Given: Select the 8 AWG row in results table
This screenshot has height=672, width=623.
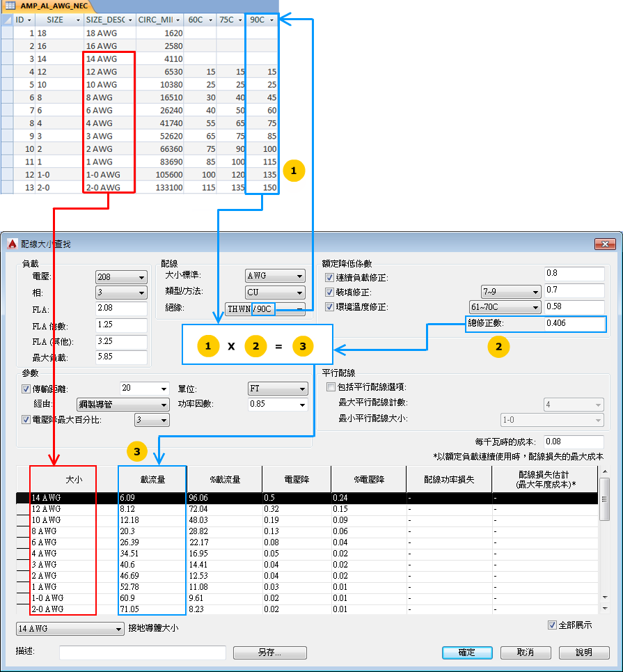Looking at the screenshot, I should pos(307,531).
